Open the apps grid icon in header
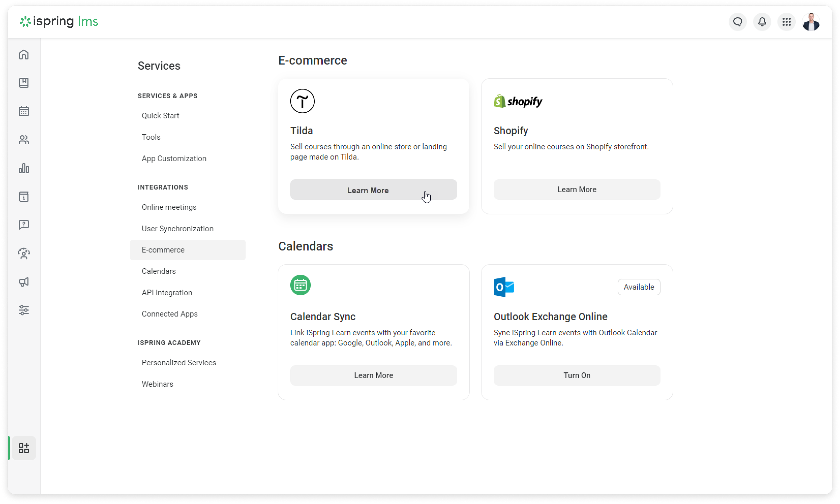Screen dimensions: 840x504 (786, 22)
